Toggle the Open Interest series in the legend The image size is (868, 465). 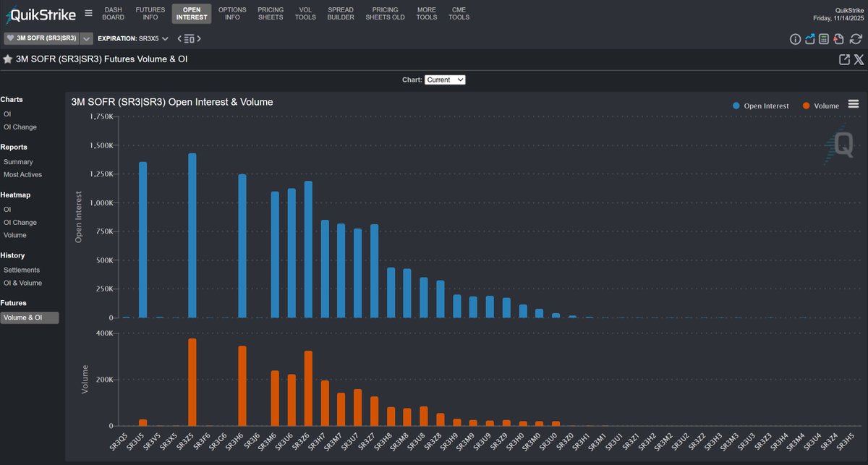[x=759, y=105]
